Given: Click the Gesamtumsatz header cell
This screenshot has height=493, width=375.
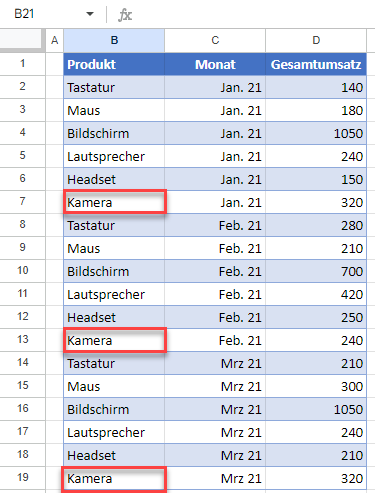Looking at the screenshot, I should [x=316, y=64].
